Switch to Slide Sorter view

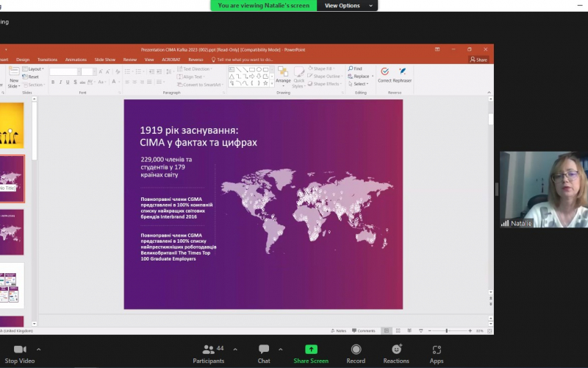click(x=398, y=330)
